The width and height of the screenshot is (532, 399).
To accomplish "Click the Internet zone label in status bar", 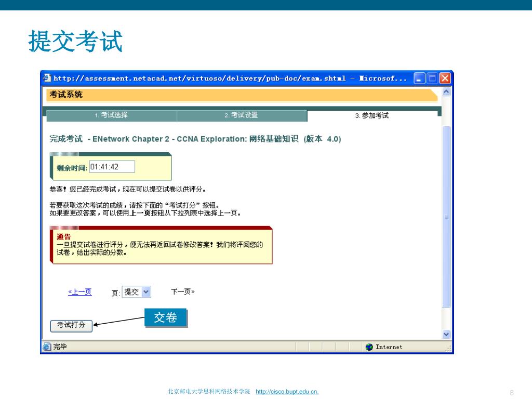I will point(389,347).
